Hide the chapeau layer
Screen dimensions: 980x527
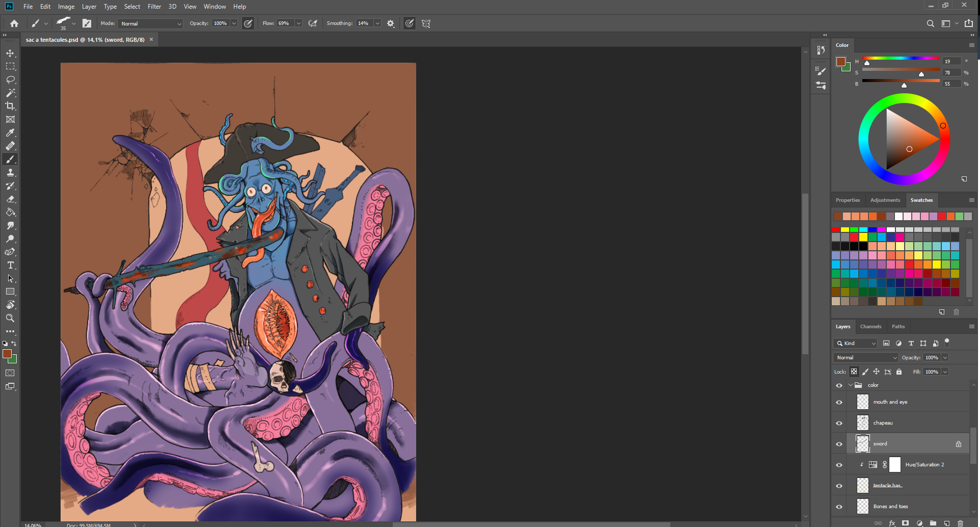point(839,423)
